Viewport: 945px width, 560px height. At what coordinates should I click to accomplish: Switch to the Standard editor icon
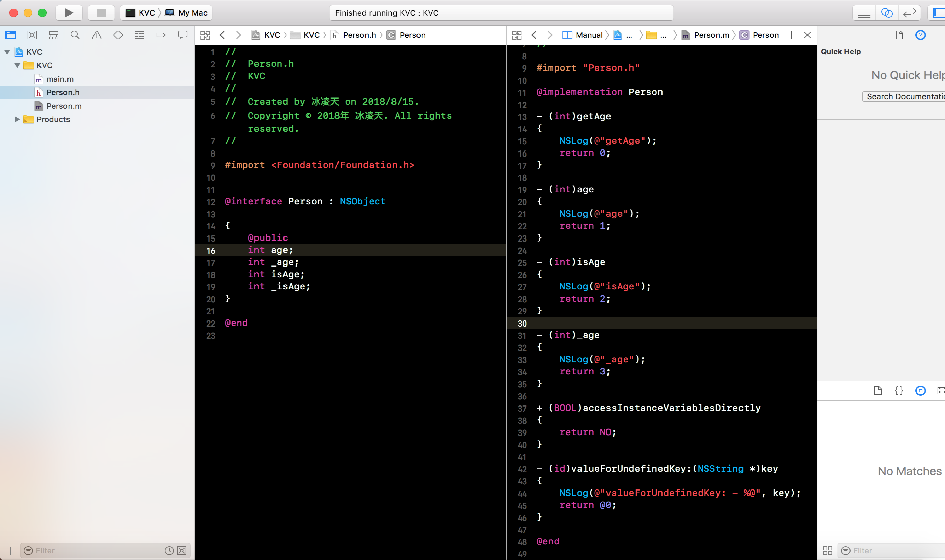pos(863,13)
